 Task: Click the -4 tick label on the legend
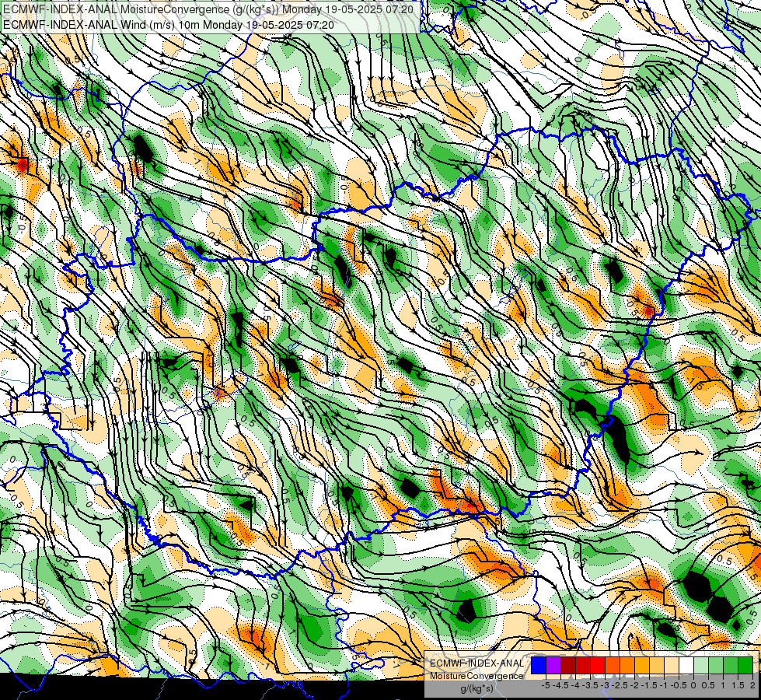pos(575,685)
